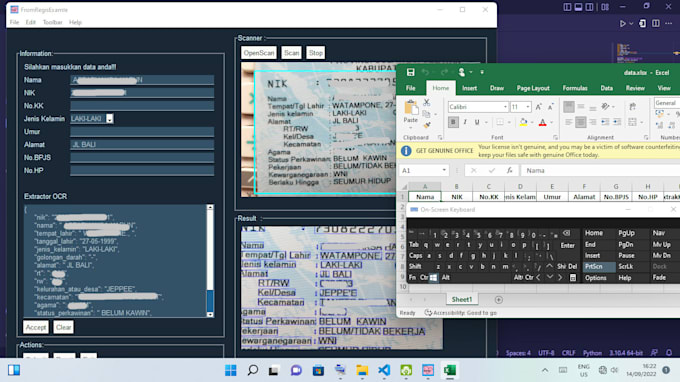Click the Extractor OCR vertical scrollbar
This screenshot has width=680, height=382.
(210, 261)
